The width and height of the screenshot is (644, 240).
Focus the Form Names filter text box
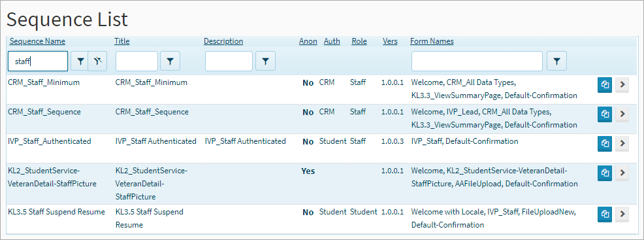point(477,61)
